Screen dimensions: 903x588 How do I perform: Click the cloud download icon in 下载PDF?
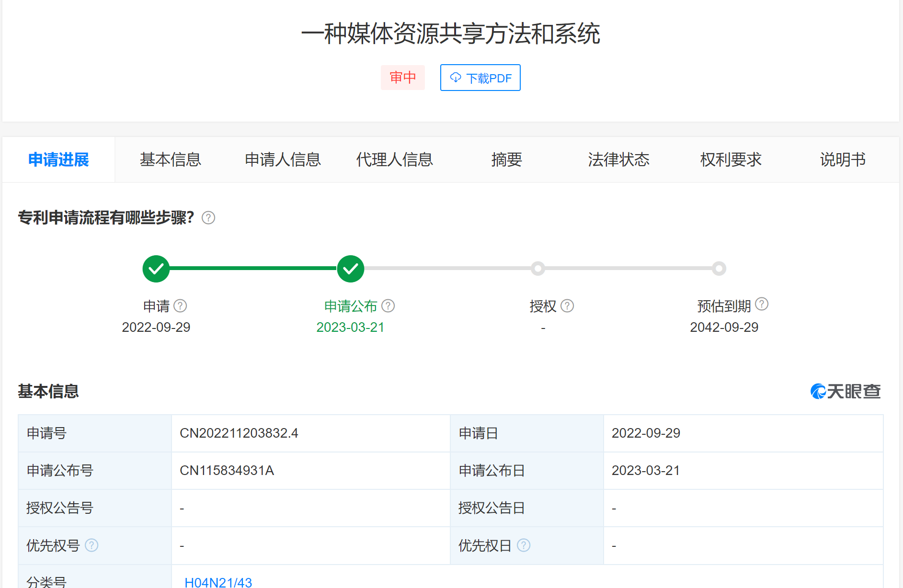click(x=456, y=78)
